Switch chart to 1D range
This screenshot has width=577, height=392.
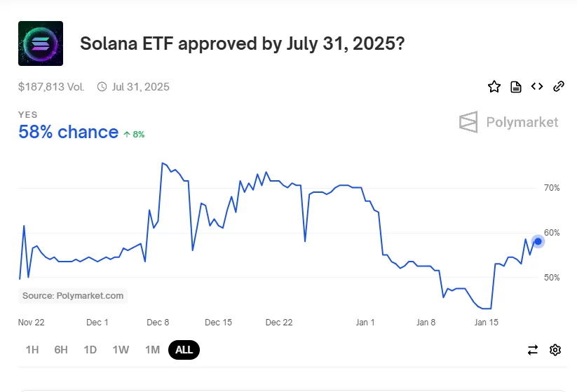[x=90, y=350]
